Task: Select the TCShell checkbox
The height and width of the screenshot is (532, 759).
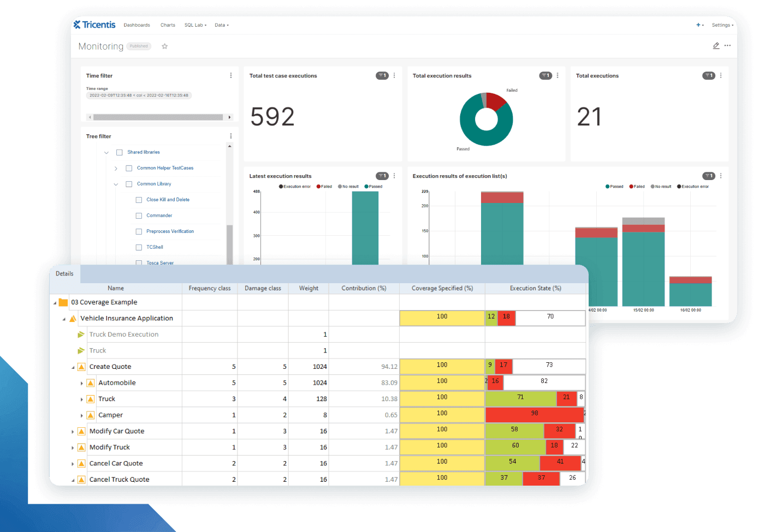Action: tap(139, 247)
